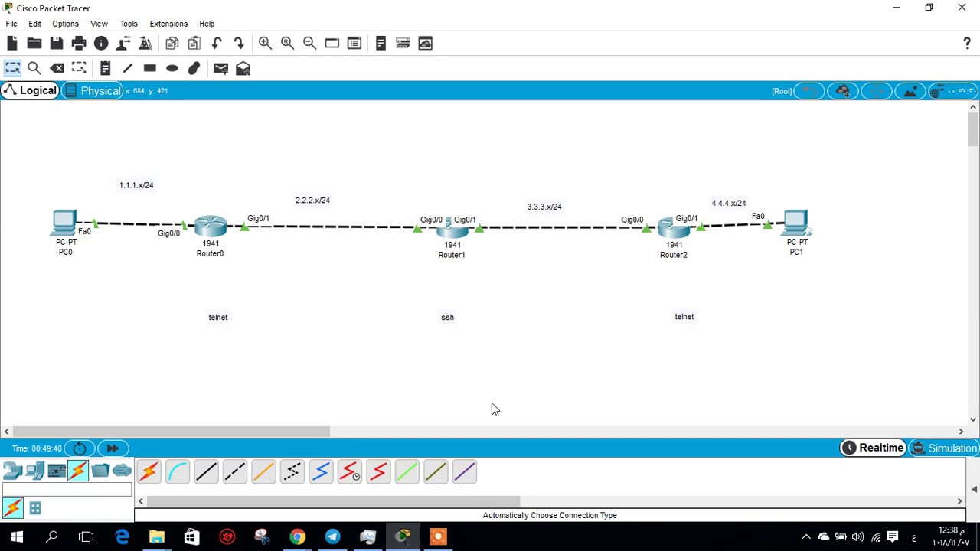
Task: Select Router1 device on canvas
Action: coord(452,230)
